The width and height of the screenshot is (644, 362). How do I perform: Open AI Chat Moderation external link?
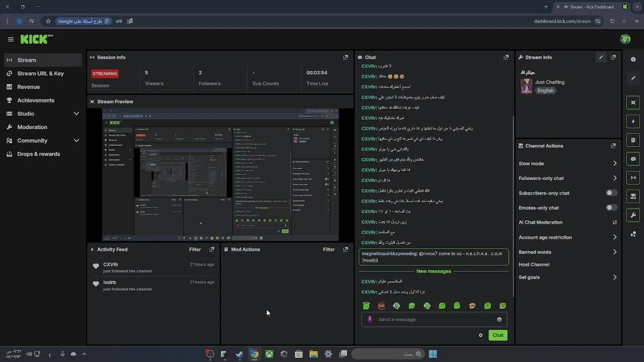pyautogui.click(x=614, y=222)
